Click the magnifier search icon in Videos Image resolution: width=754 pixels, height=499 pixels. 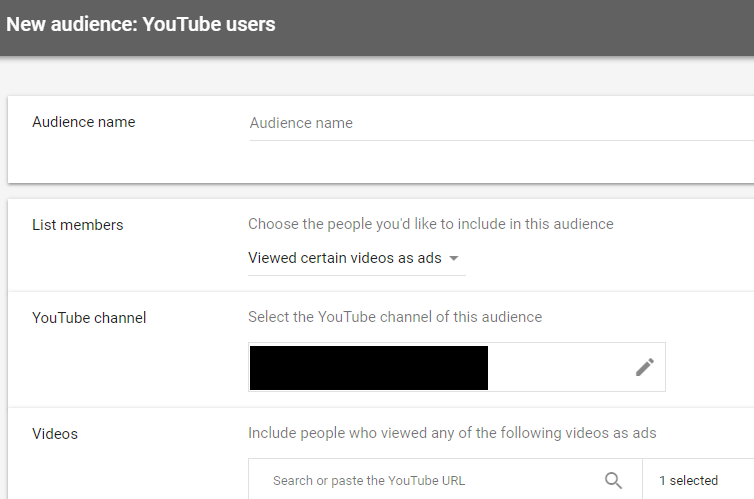tap(613, 480)
